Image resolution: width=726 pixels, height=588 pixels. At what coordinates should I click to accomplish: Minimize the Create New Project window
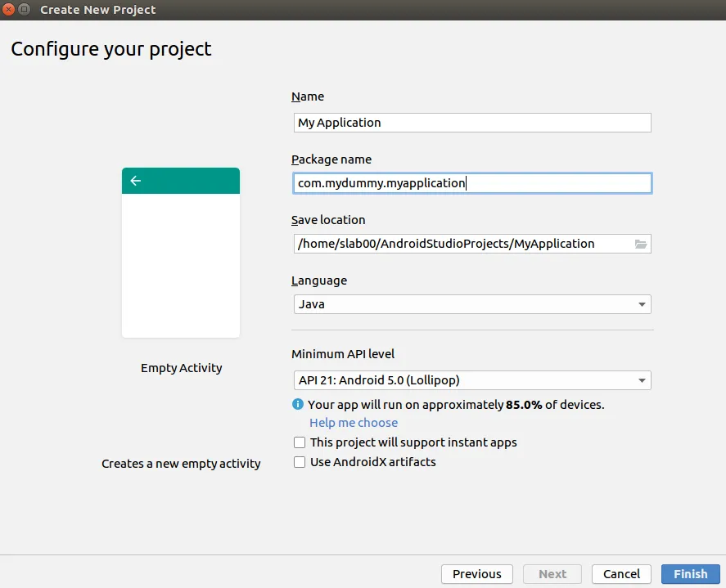(23, 10)
